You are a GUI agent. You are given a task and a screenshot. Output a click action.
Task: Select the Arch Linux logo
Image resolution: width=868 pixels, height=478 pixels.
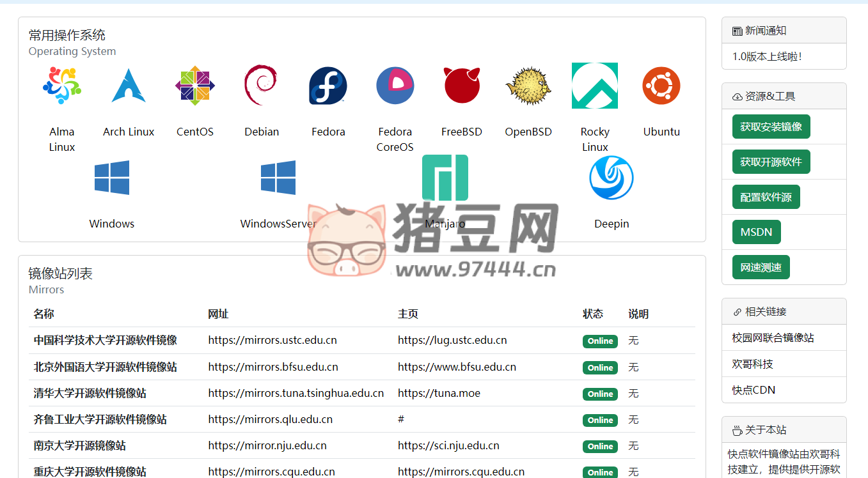coord(129,86)
